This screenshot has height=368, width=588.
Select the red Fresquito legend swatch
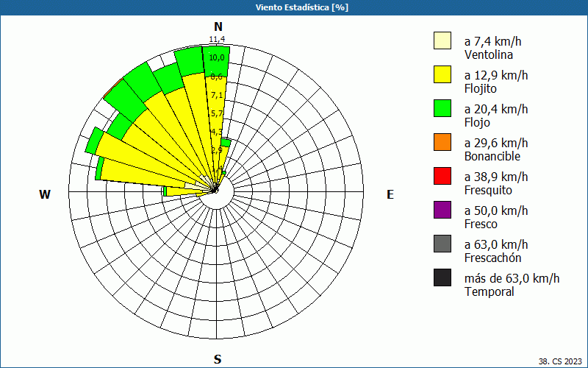pyautogui.click(x=442, y=176)
